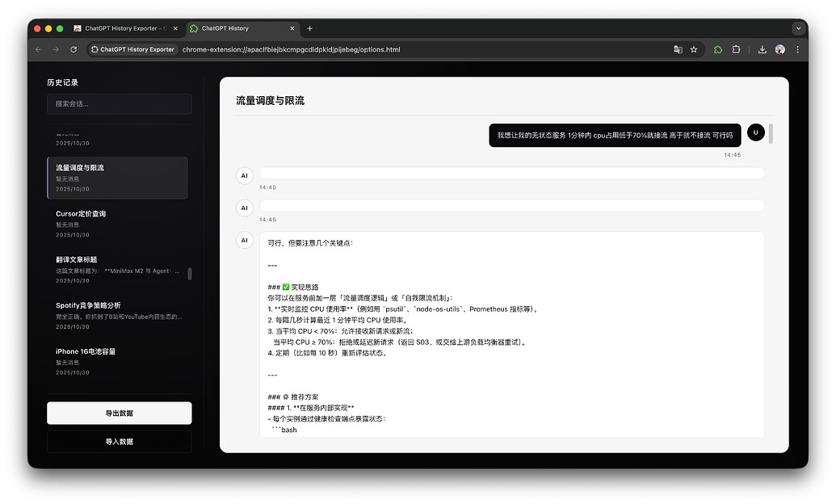The width and height of the screenshot is (836, 504).
Task: Click the second empty AI message bubble
Action: pos(512,206)
